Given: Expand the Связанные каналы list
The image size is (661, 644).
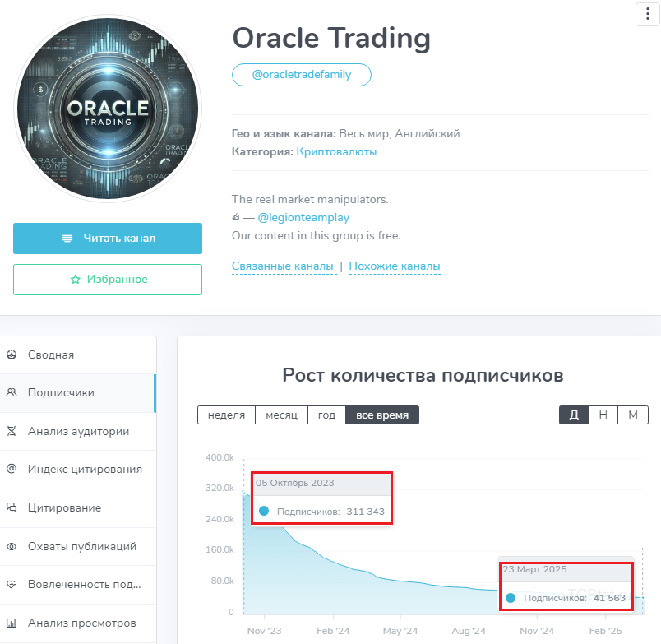Looking at the screenshot, I should pyautogui.click(x=283, y=266).
